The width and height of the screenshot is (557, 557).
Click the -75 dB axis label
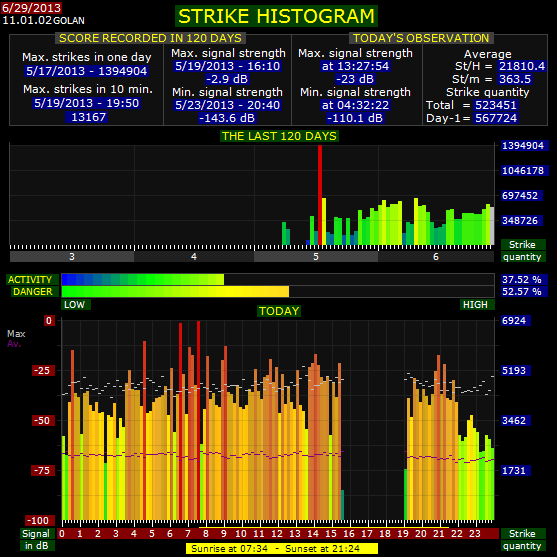42,471
